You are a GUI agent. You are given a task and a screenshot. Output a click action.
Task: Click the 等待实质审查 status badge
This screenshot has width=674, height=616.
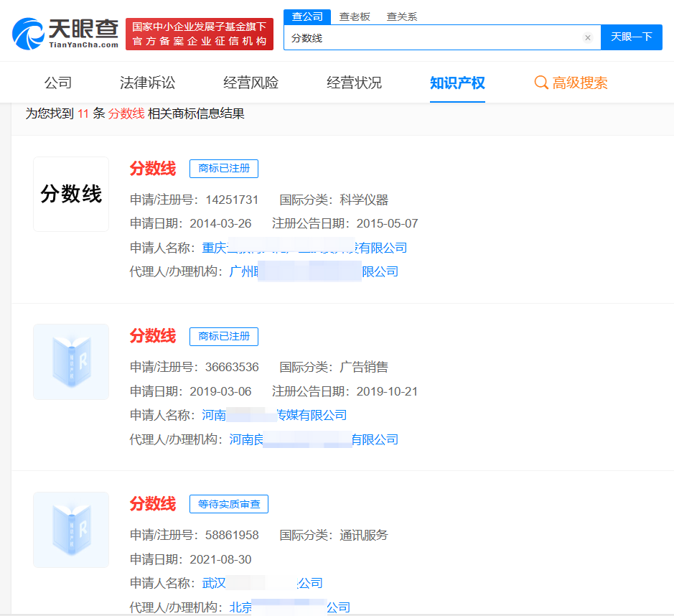(x=228, y=503)
